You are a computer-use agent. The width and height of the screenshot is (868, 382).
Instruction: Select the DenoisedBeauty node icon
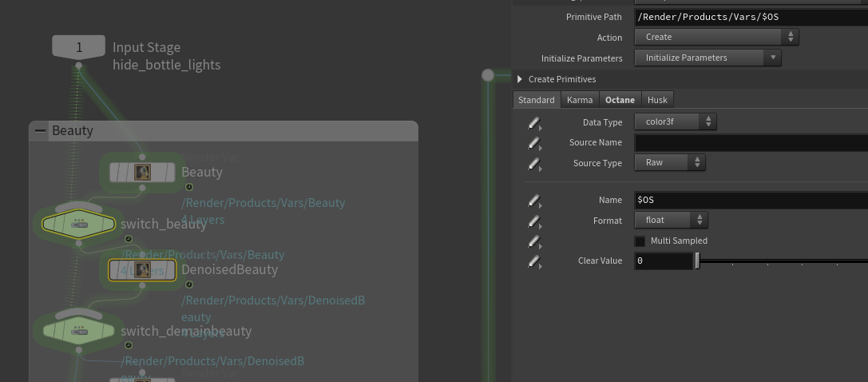[142, 270]
